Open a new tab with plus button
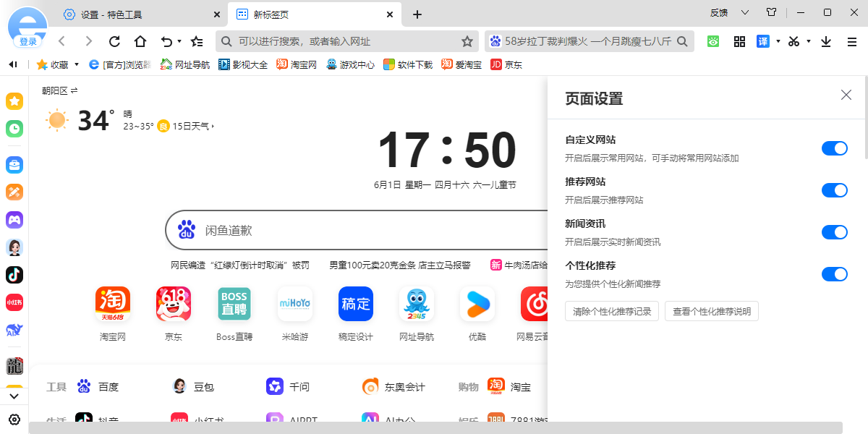The width and height of the screenshot is (868, 434). 417,14
